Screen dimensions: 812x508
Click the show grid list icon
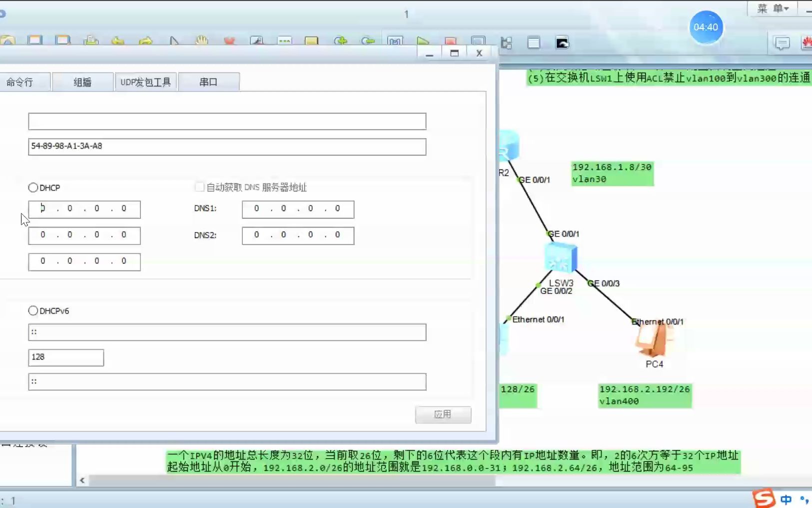point(534,43)
